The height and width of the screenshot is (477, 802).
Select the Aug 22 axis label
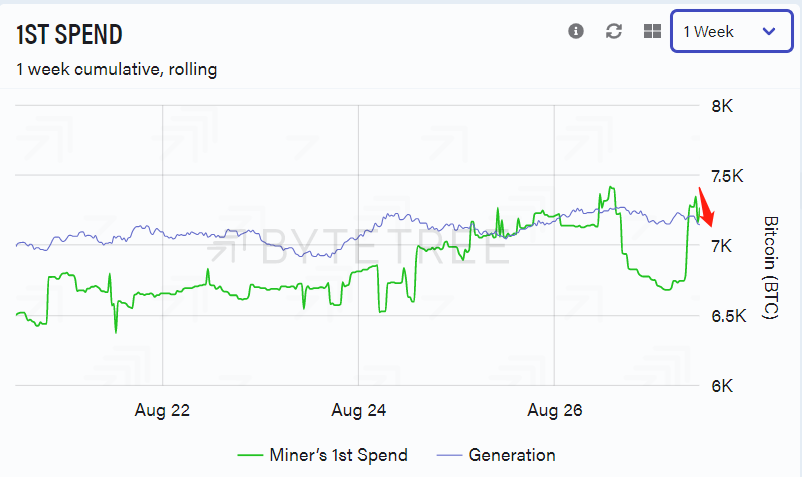[162, 410]
